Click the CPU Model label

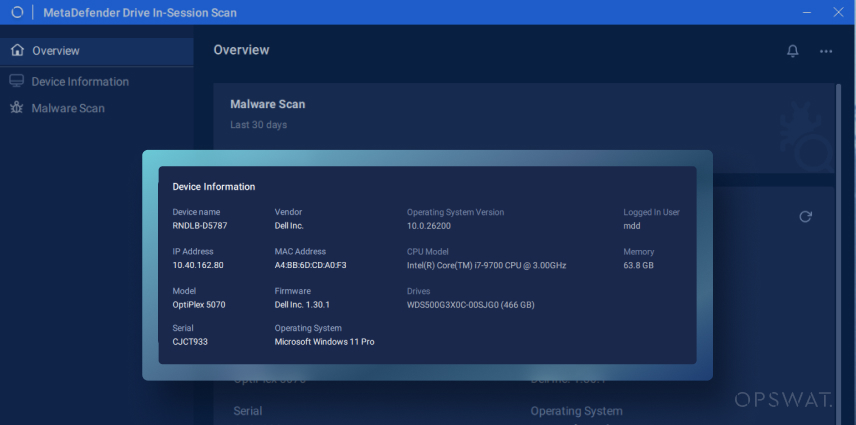click(x=427, y=252)
